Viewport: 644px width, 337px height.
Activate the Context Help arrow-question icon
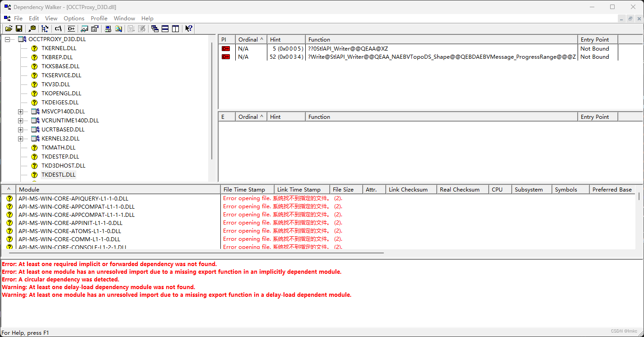pos(189,28)
